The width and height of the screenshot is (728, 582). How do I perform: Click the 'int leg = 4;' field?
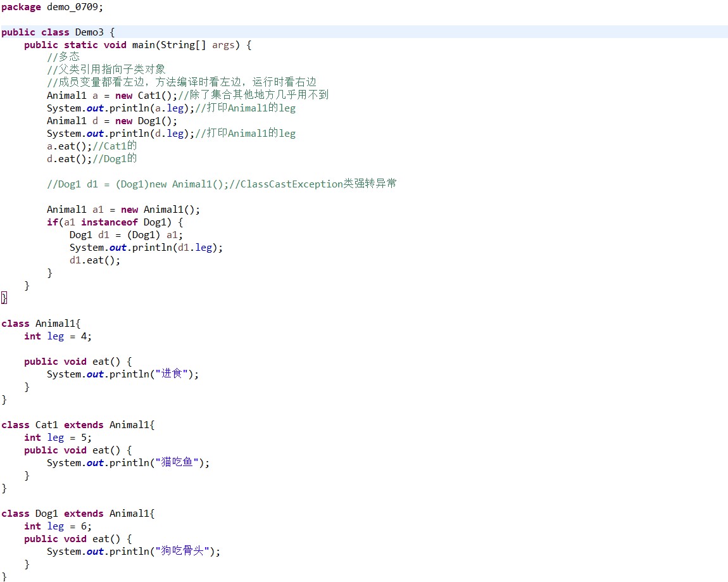click(58, 336)
